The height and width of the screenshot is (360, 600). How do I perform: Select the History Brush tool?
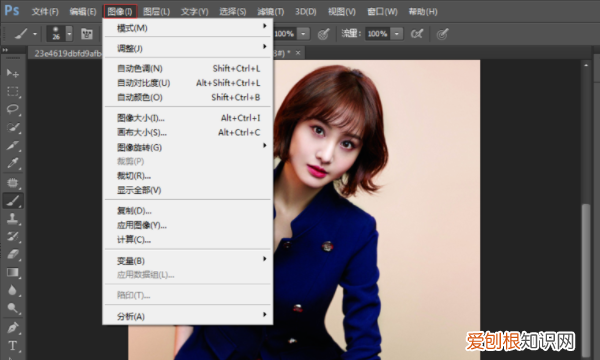(13, 236)
